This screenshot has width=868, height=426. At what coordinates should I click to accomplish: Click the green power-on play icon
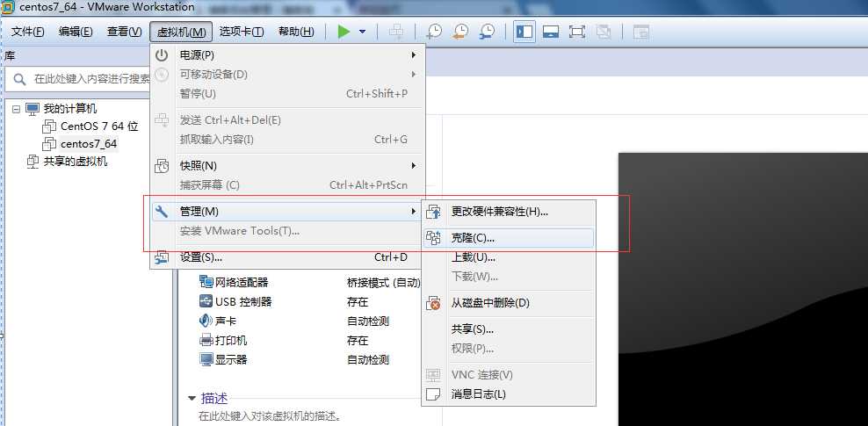[344, 32]
